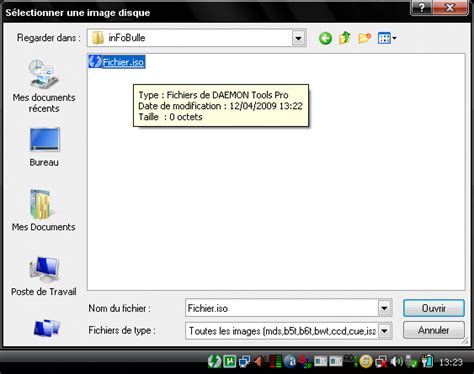Expand the Regarder dans folder dropdown
Screen dimensions: 474x374
point(299,38)
